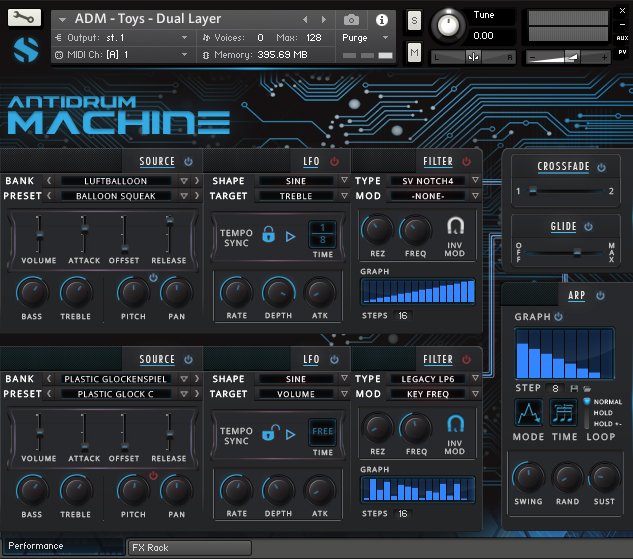Screen dimensions: 633x559
Task: Toggle the upper LFO power button
Action: click(334, 161)
